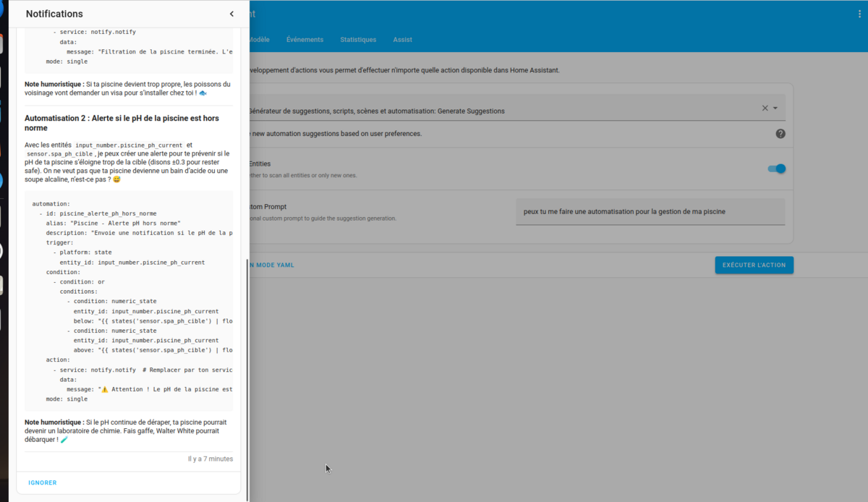
Task: Click the poissons du voisinage humorous note
Action: click(127, 88)
